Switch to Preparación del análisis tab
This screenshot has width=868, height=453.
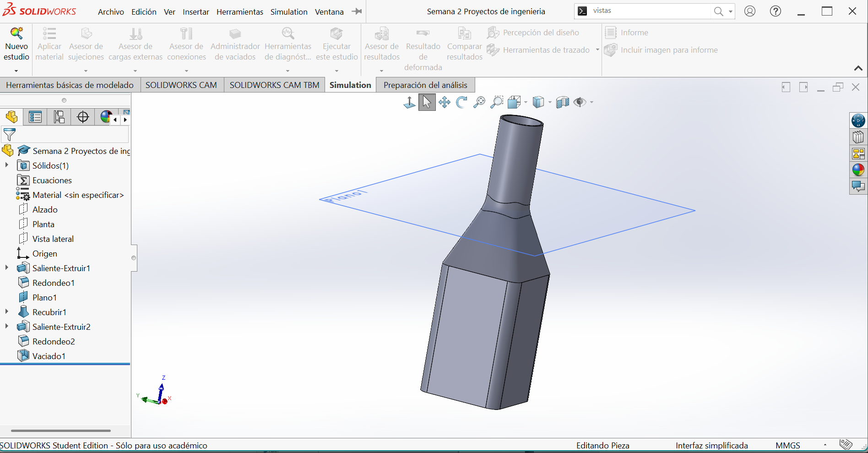coord(425,85)
